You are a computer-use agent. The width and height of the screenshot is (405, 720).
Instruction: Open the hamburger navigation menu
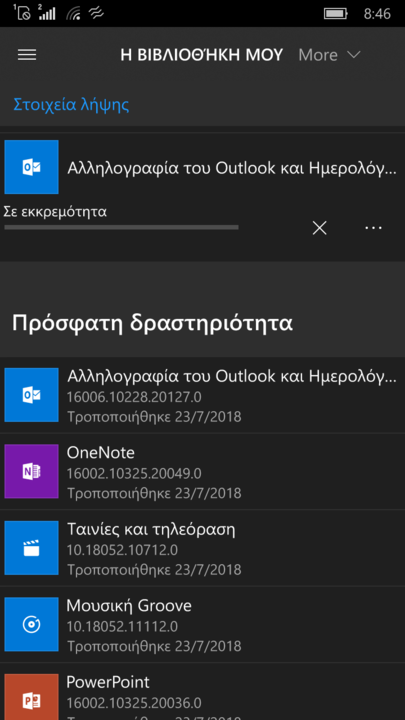[27, 55]
